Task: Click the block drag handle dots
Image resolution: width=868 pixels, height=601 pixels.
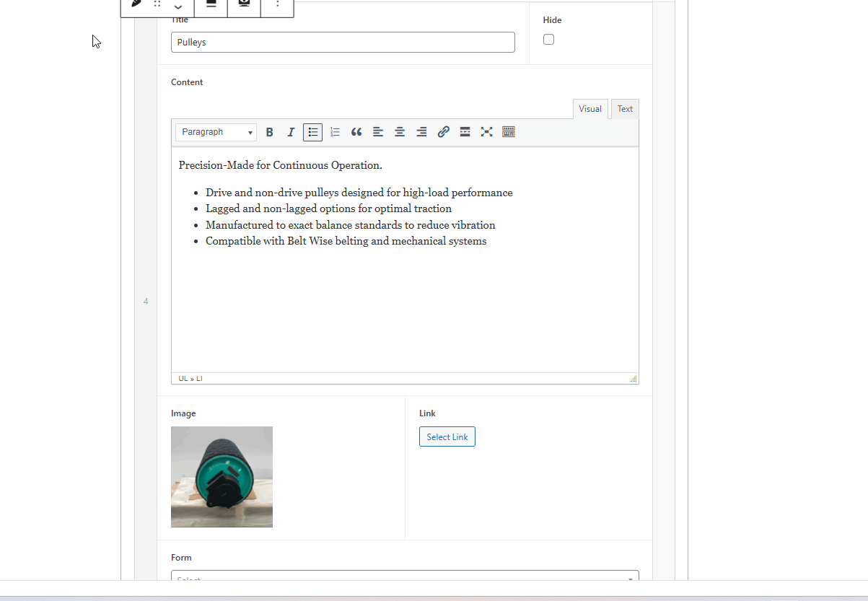Action: [x=157, y=4]
